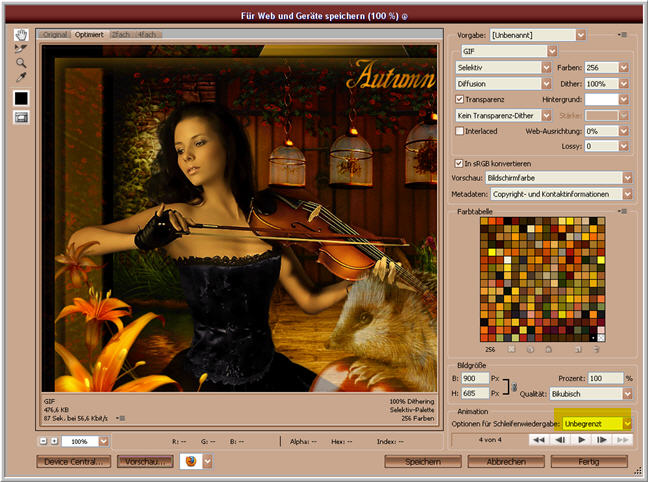
Task: Open the browser selection dropdown arrow
Action: 207,461
